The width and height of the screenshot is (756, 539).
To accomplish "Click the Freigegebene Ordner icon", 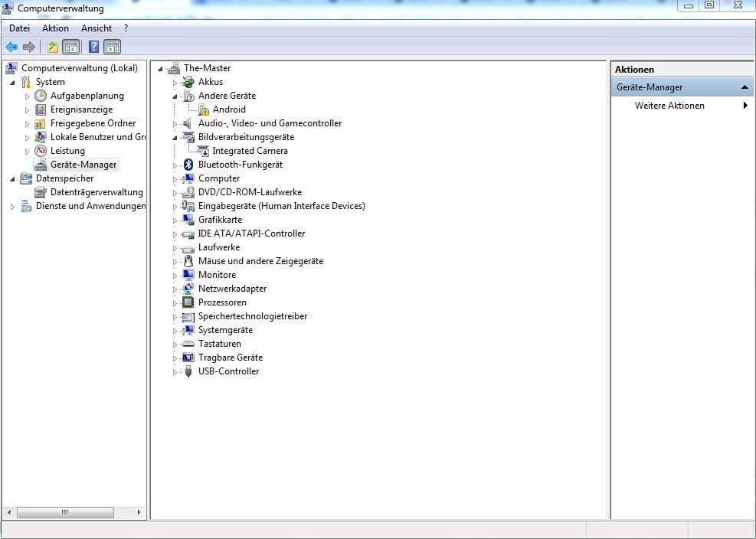I will tap(41, 123).
